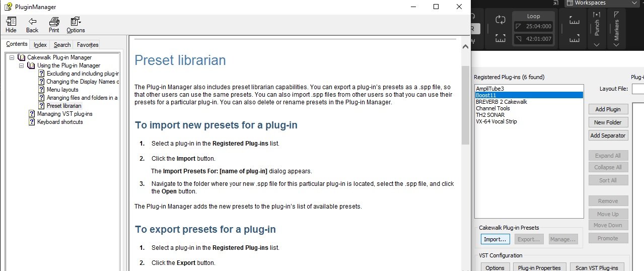644x271 pixels.
Task: Click the Import... presets button
Action: [495, 239]
